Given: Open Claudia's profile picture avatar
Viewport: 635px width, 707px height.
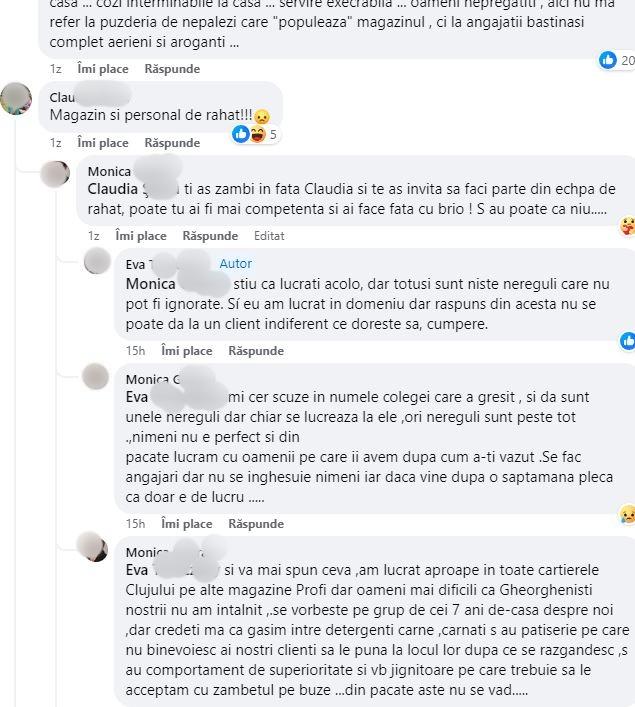Looking at the screenshot, I should pyautogui.click(x=16, y=98).
